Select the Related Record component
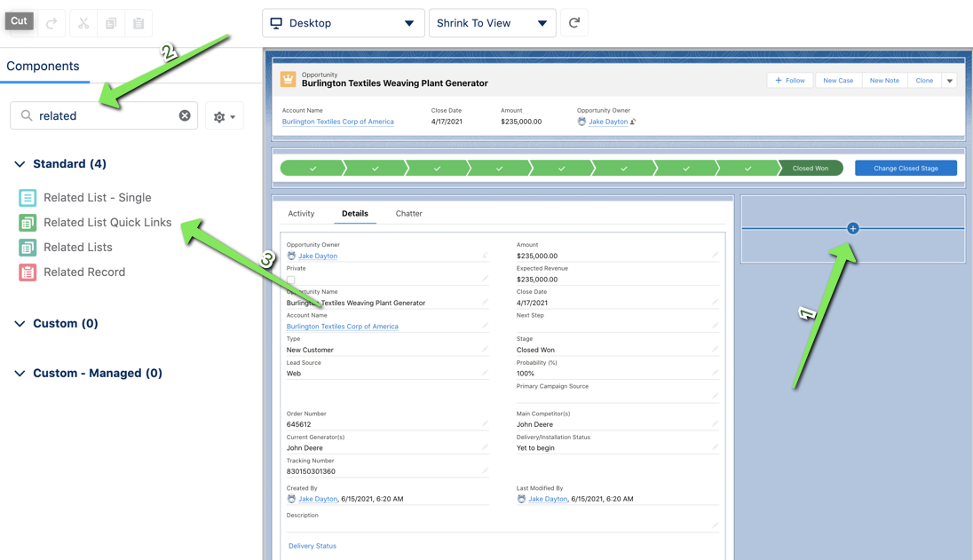This screenshot has height=560, width=973. click(84, 272)
